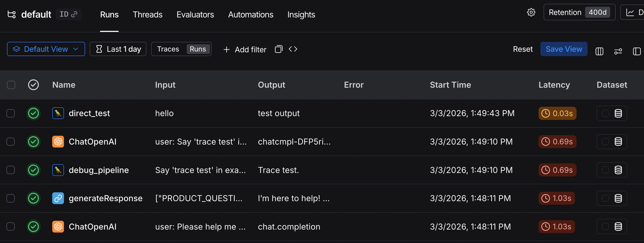Image resolution: width=644 pixels, height=243 pixels.
Task: Switch from Runs to Traces mode
Action: [x=168, y=49]
